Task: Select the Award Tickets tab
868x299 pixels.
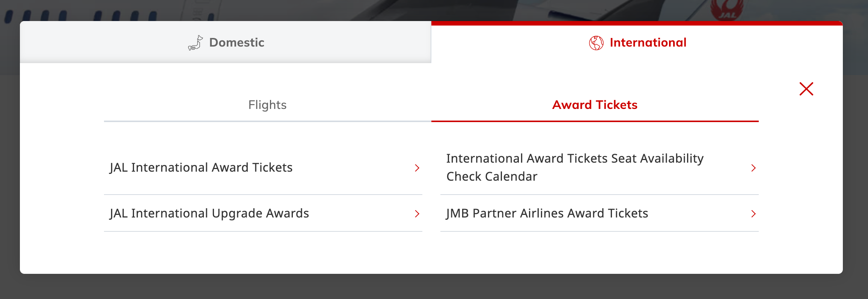Action: pos(594,105)
